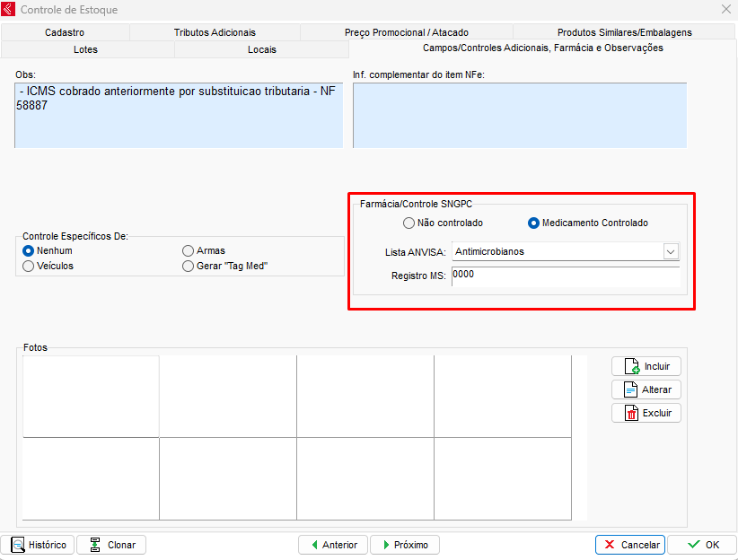Image resolution: width=738 pixels, height=560 pixels.
Task: Click the red trash Excluir icon
Action: click(630, 413)
